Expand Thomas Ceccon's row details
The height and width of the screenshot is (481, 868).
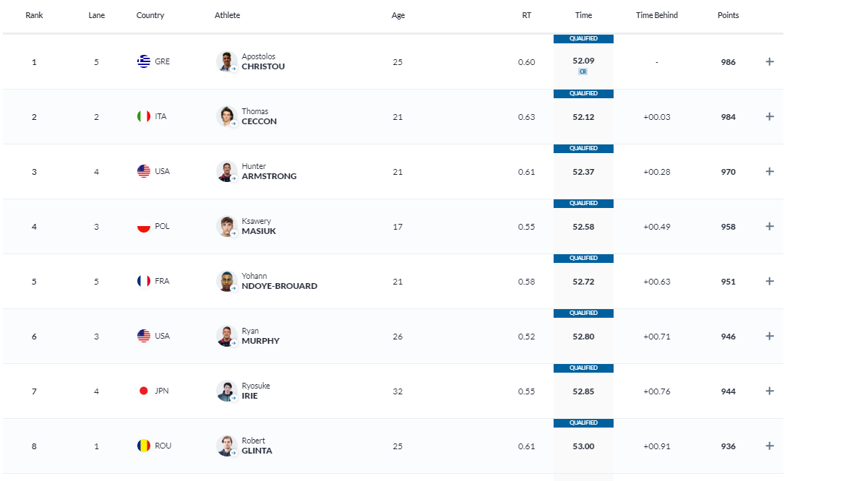coord(770,117)
